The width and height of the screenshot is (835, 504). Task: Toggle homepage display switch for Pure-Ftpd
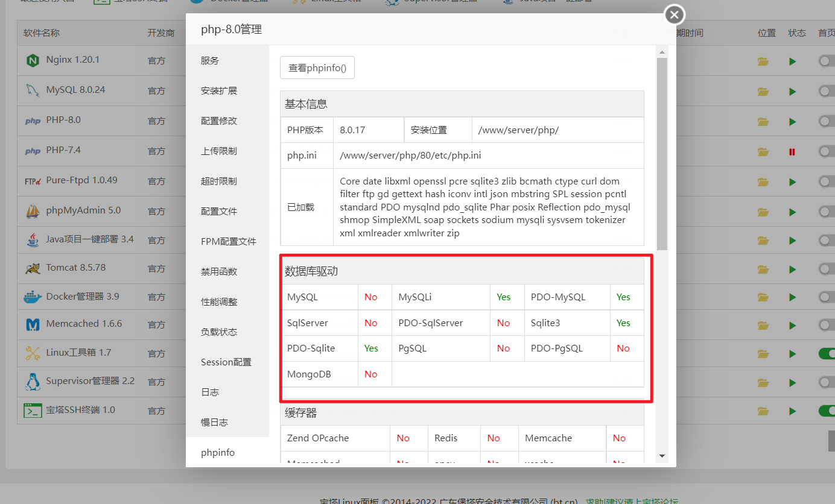point(827,181)
